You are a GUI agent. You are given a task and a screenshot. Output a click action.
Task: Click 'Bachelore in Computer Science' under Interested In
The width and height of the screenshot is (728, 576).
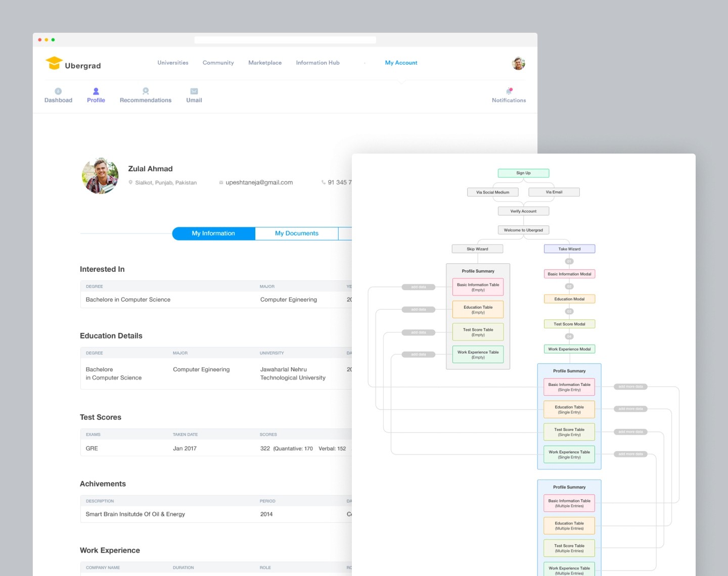click(x=128, y=300)
